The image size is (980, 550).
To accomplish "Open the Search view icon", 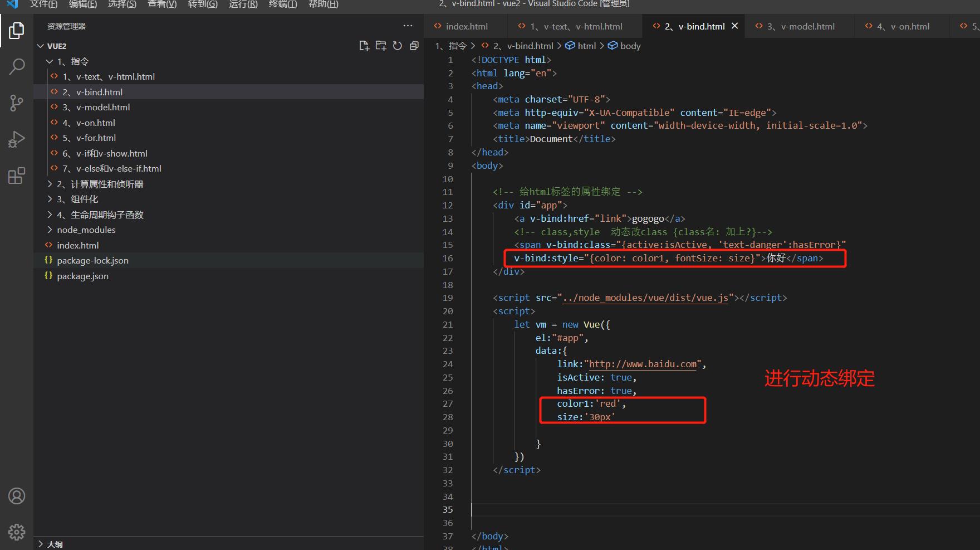I will pos(17,67).
